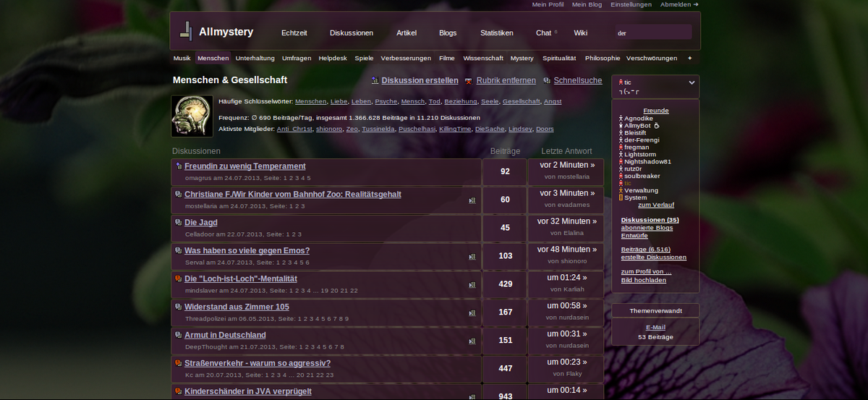
Task: Open the Statistiken page
Action: 497,33
